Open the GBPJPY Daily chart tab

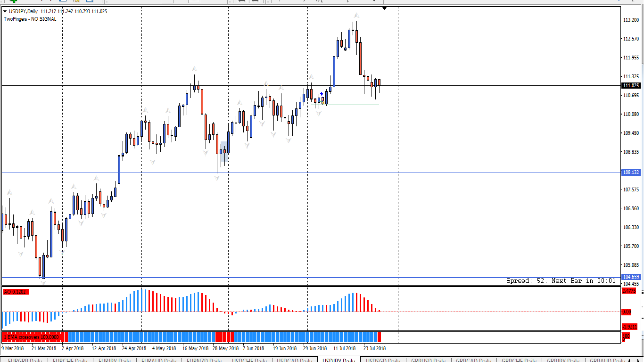563,359
